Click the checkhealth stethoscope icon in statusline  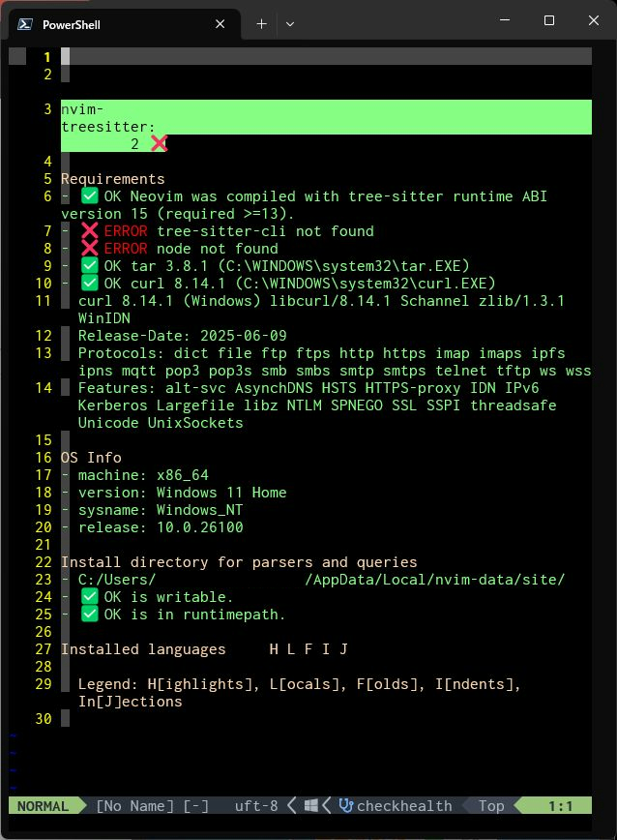(346, 805)
